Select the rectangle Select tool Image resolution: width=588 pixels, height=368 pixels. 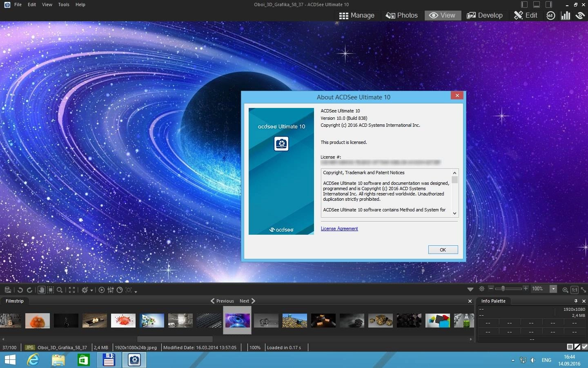[51, 290]
